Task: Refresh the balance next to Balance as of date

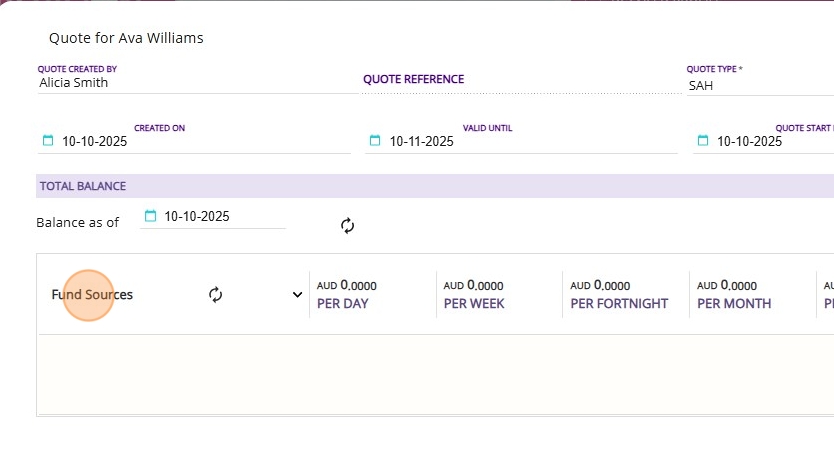Action: [x=347, y=225]
